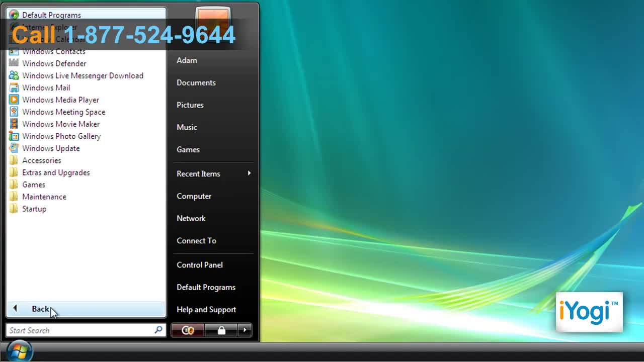Screen dimensions: 644x362
Task: Open Computer from the Start menu
Action: coord(194,196)
